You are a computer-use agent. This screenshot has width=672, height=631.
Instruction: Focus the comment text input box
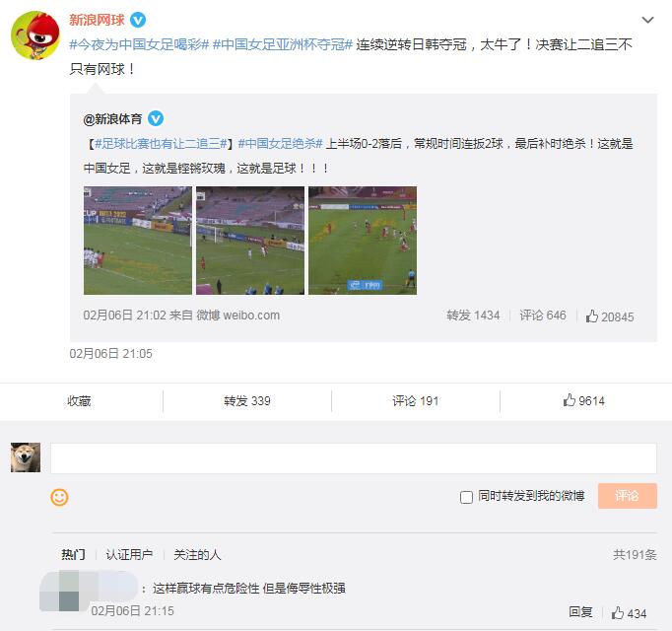click(354, 458)
